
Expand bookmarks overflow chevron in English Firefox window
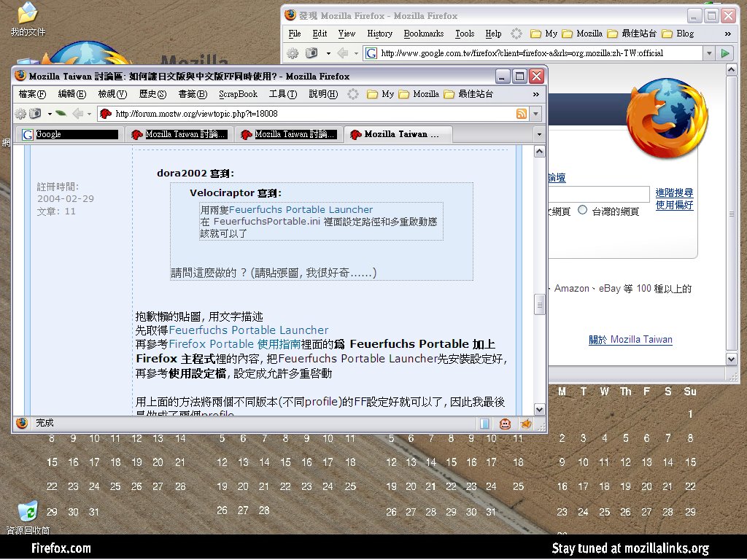tap(728, 34)
